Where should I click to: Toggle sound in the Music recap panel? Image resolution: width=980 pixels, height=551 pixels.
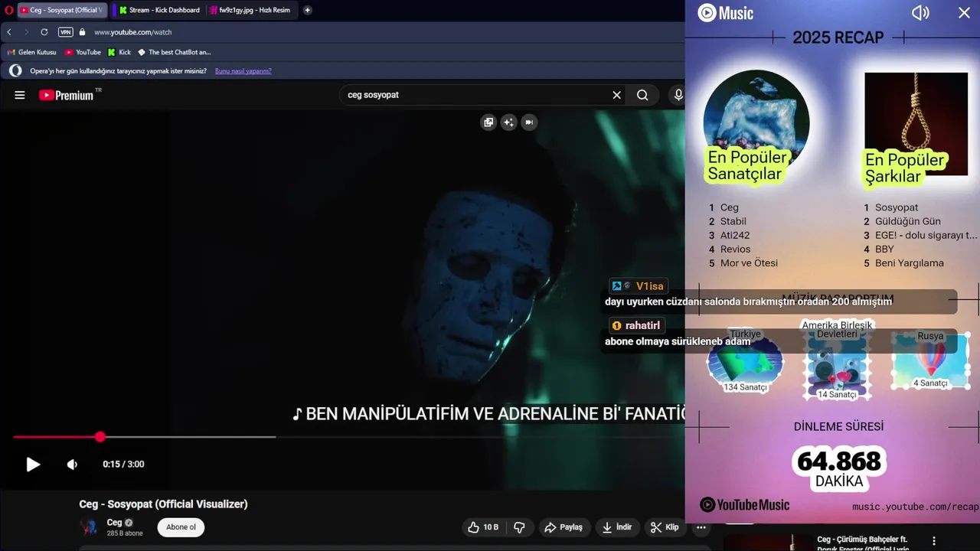point(920,13)
